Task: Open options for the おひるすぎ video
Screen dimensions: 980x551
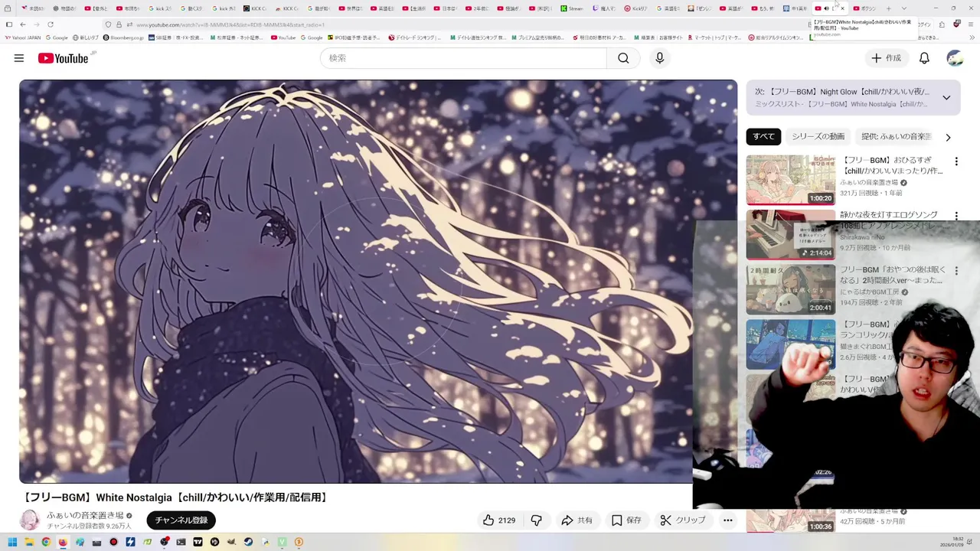Action: click(x=956, y=161)
